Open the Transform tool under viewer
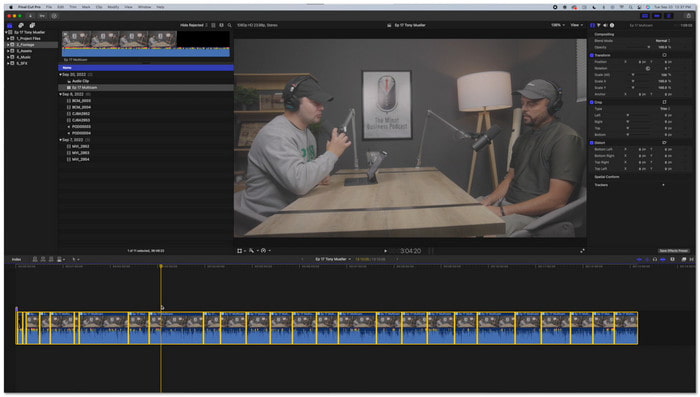 click(x=240, y=251)
